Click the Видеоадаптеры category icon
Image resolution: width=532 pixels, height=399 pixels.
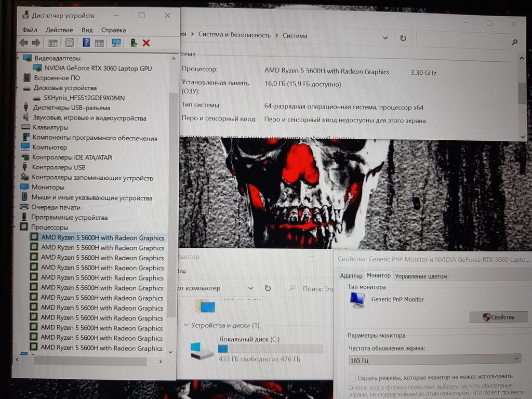[28, 58]
